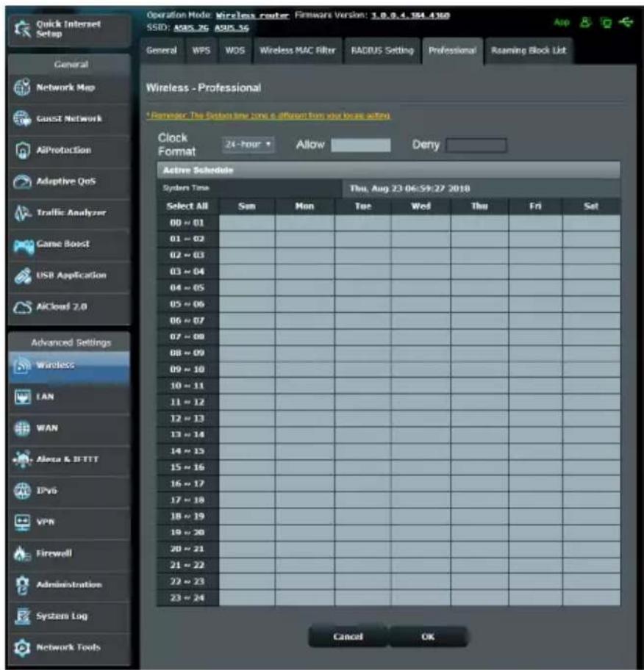The height and width of the screenshot is (670, 644).
Task: Click the Wireless router operation mode link
Action: click(252, 16)
